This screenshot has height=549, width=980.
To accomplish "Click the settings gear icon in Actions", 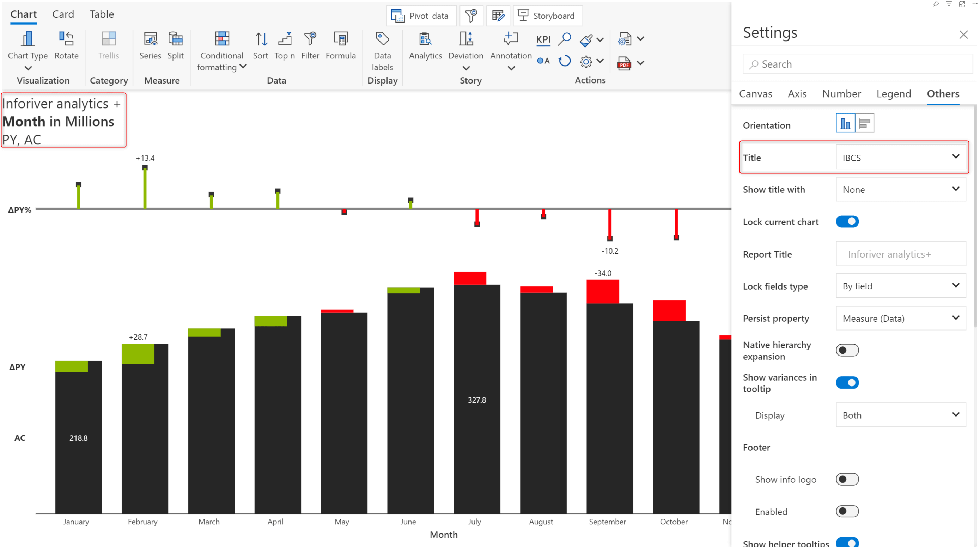I will [586, 61].
